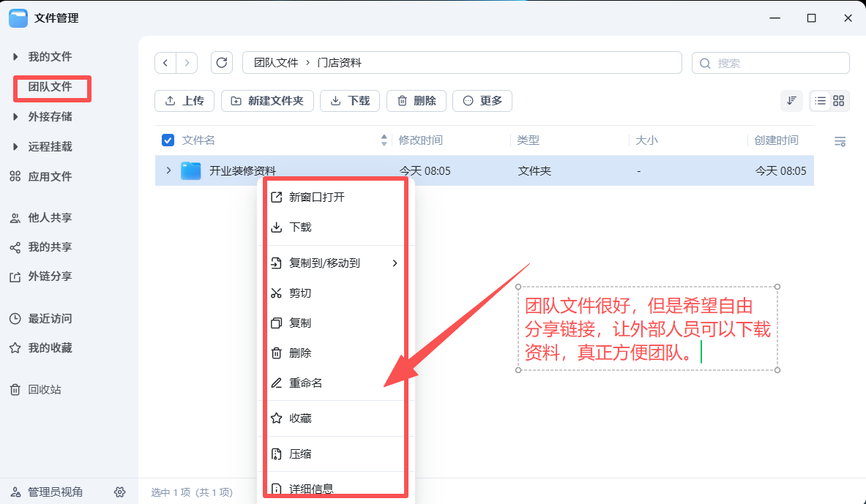Click the 大小 column header
This screenshot has height=504, width=866.
click(x=646, y=140)
